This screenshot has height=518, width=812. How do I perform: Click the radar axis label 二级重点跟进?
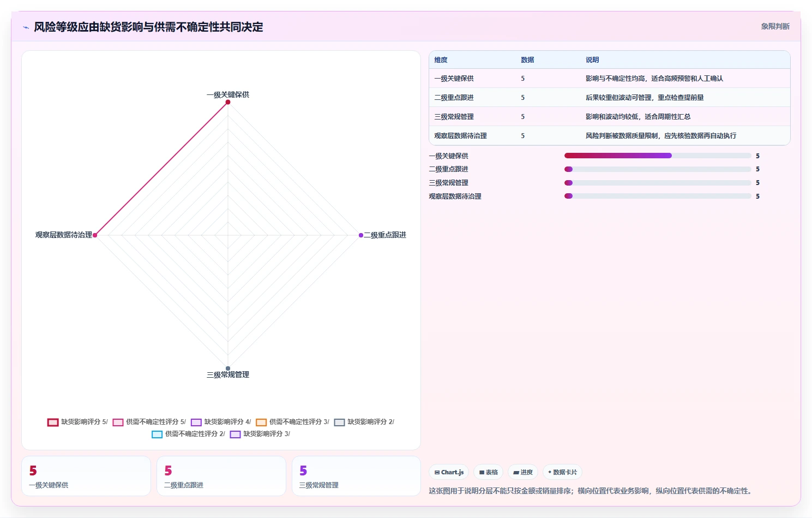pyautogui.click(x=385, y=235)
